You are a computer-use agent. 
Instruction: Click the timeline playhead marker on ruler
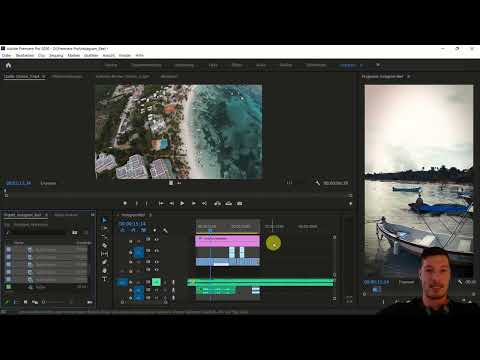pyautogui.click(x=210, y=230)
